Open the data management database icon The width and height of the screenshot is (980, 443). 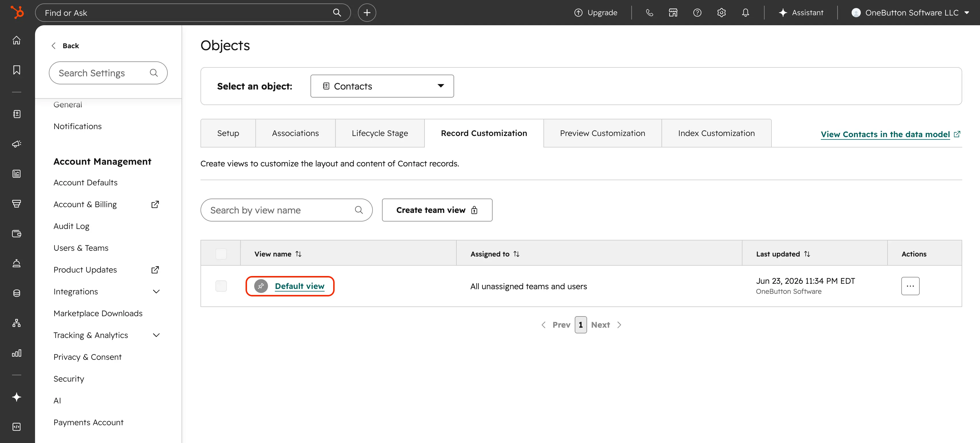tap(17, 293)
